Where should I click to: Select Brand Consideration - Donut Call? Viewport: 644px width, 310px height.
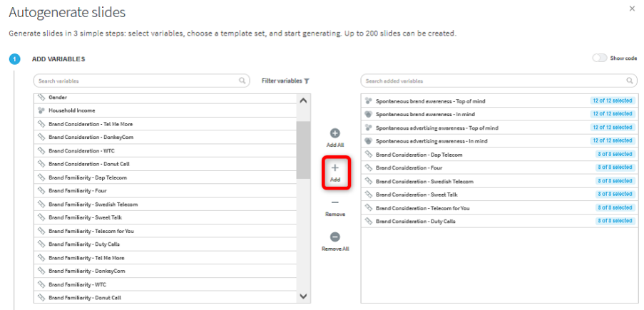165,164
